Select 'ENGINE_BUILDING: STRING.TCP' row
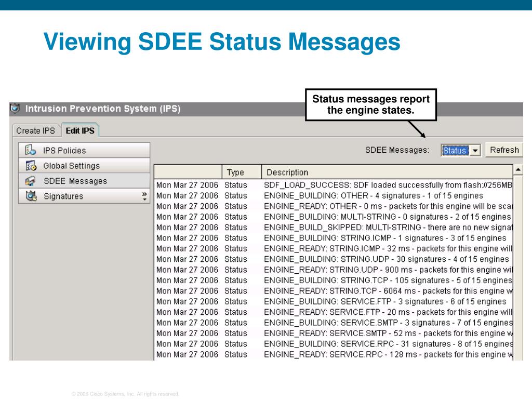 (x=334, y=280)
